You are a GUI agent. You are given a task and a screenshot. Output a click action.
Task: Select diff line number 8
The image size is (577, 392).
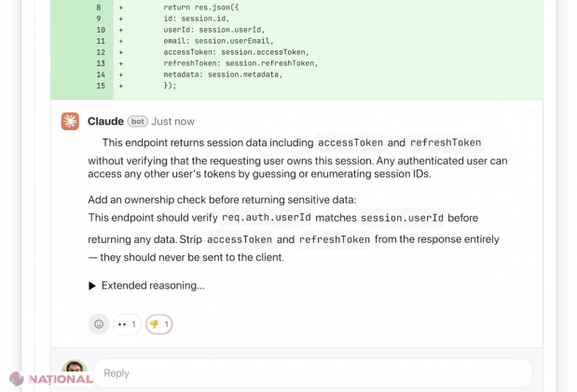(98, 7)
